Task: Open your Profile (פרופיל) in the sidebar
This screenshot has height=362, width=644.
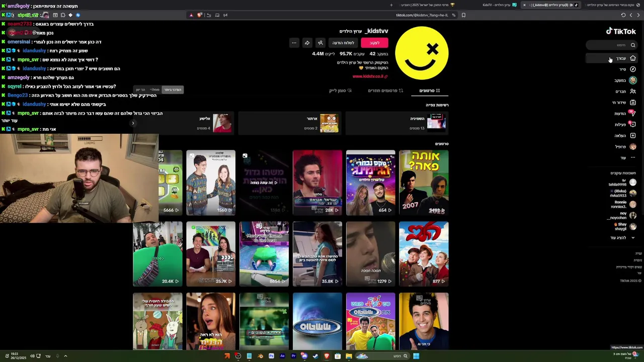Action: pyautogui.click(x=625, y=147)
